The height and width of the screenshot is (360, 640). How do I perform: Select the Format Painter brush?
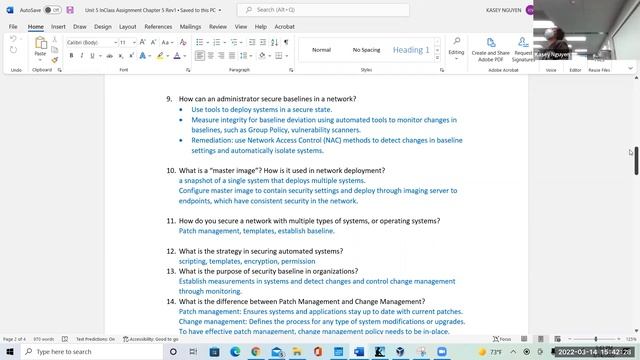54,60
